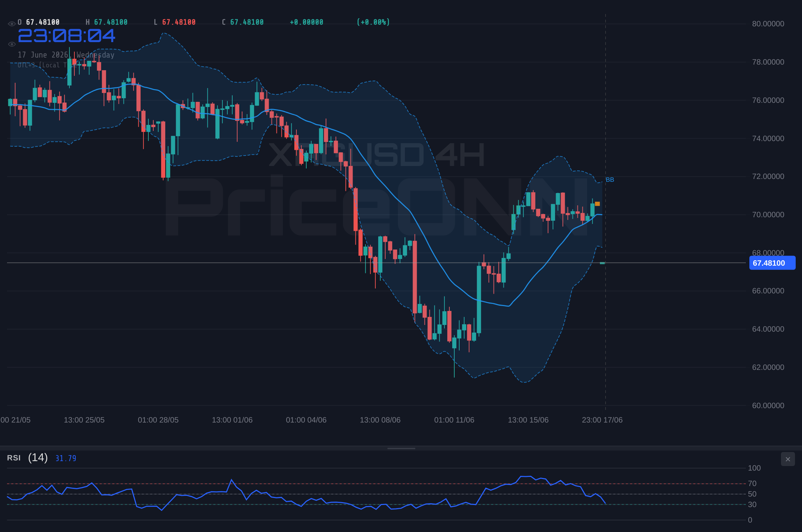Click the 66.00000 price axis label
Screen dimensions: 802x532
click(768, 291)
